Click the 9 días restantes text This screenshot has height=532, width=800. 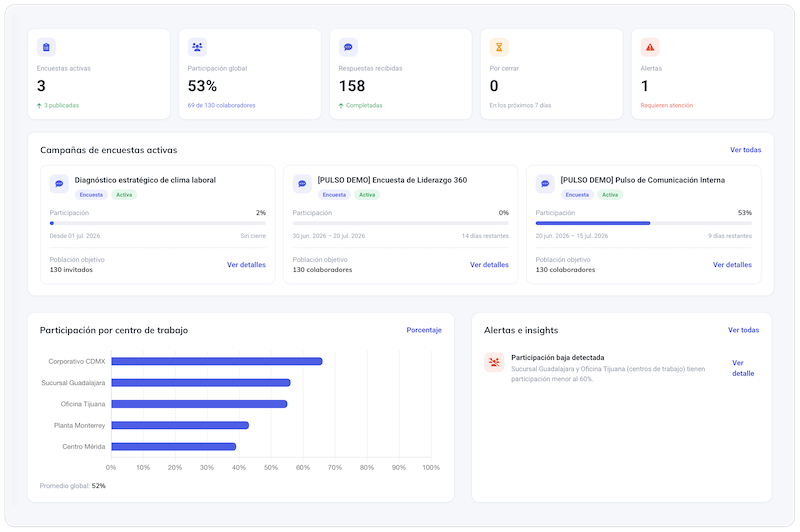pos(730,236)
